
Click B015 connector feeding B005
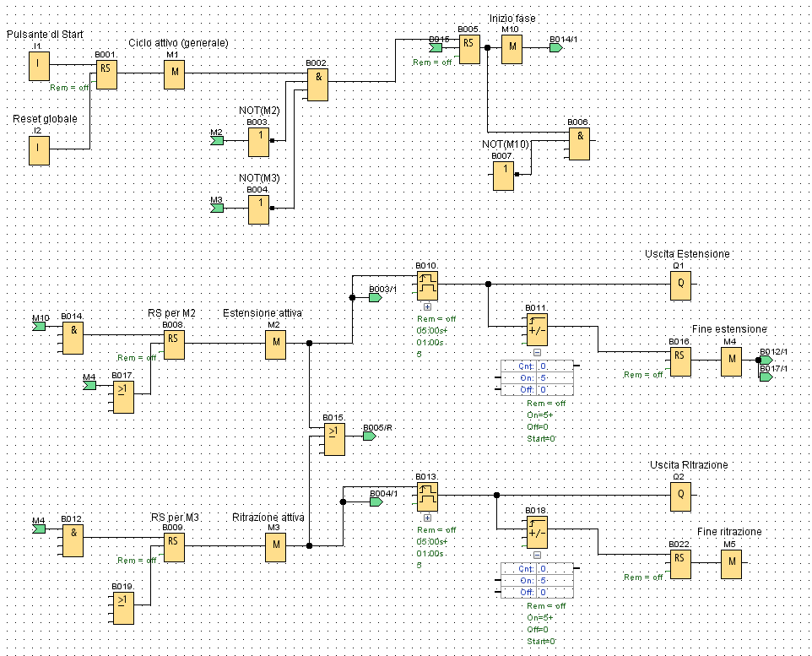[x=436, y=47]
